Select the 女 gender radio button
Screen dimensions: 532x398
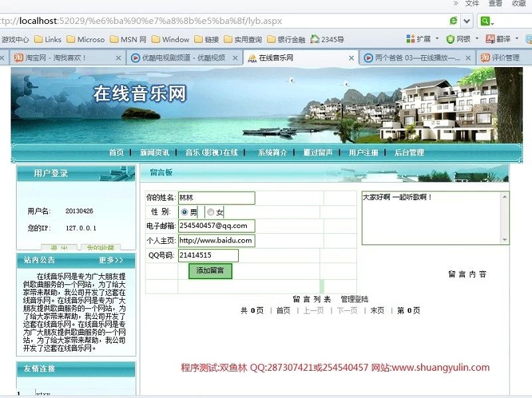[x=210, y=212]
